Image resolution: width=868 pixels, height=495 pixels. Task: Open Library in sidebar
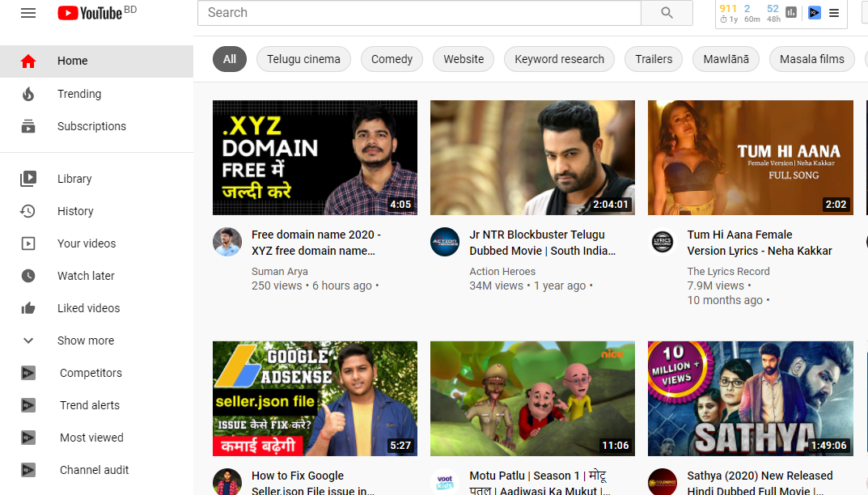click(x=96, y=178)
